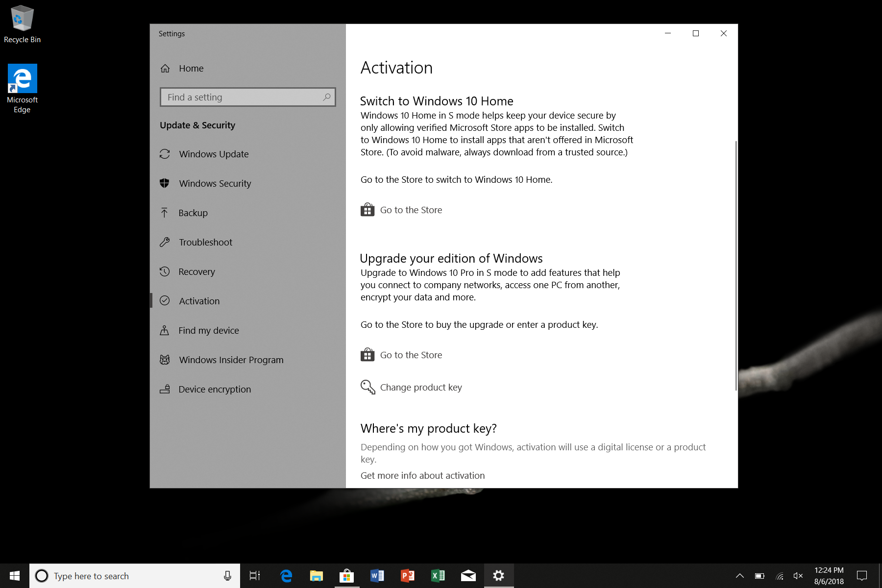Click the muted volume icon in tray
This screenshot has width=882, height=588.
(798, 576)
